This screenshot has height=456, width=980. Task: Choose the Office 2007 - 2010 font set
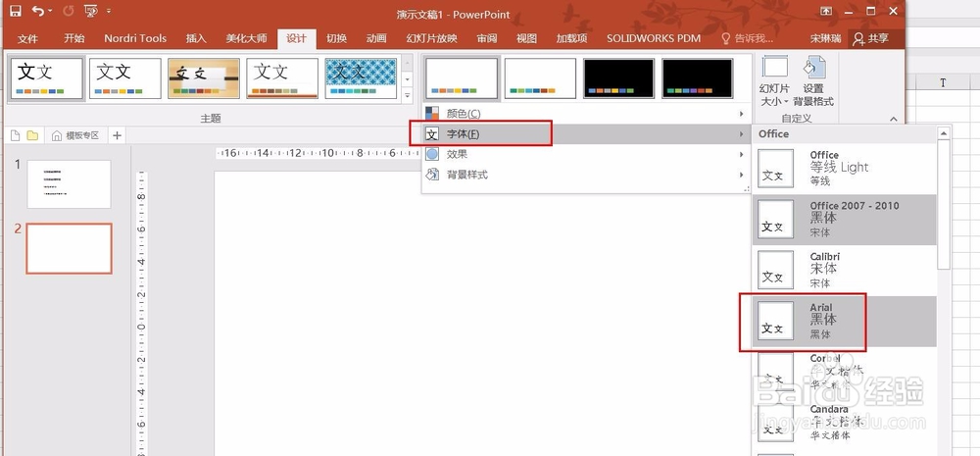pyautogui.click(x=844, y=220)
